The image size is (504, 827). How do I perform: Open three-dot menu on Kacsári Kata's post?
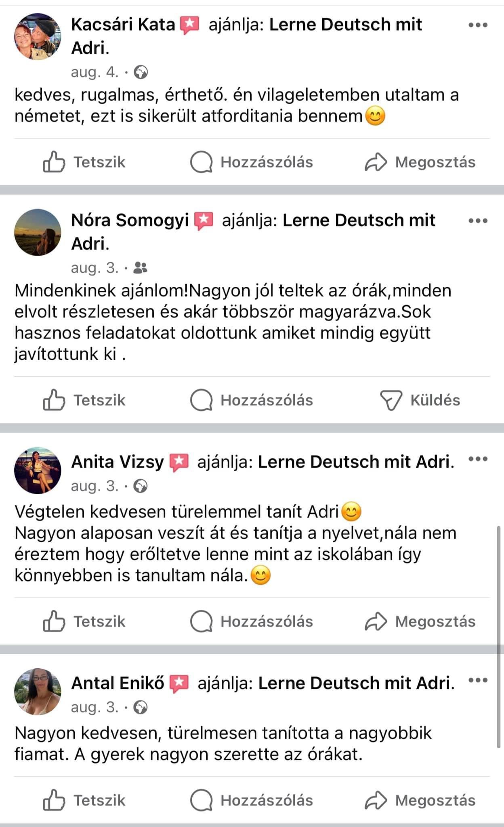(478, 25)
